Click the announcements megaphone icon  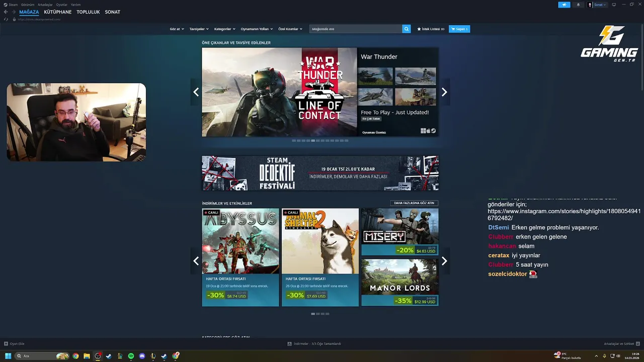(x=564, y=5)
